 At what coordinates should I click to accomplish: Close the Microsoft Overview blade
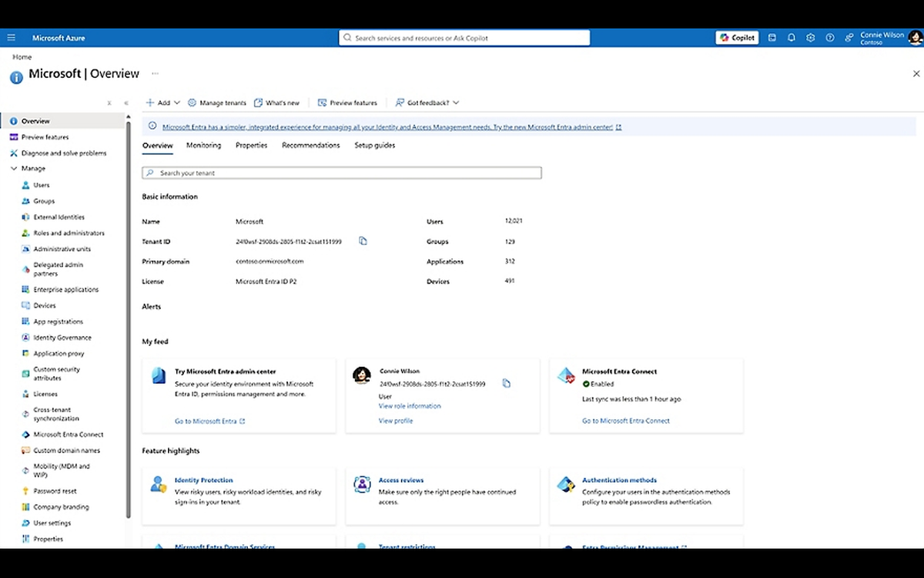click(916, 74)
